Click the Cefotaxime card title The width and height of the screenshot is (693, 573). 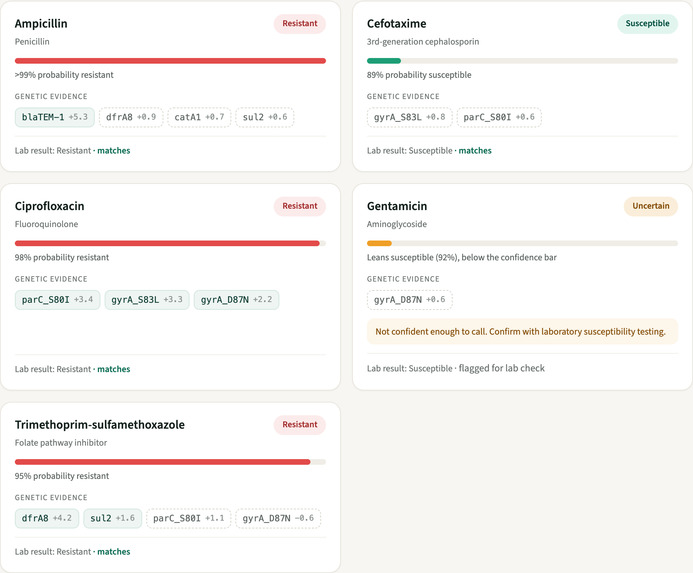click(x=396, y=24)
